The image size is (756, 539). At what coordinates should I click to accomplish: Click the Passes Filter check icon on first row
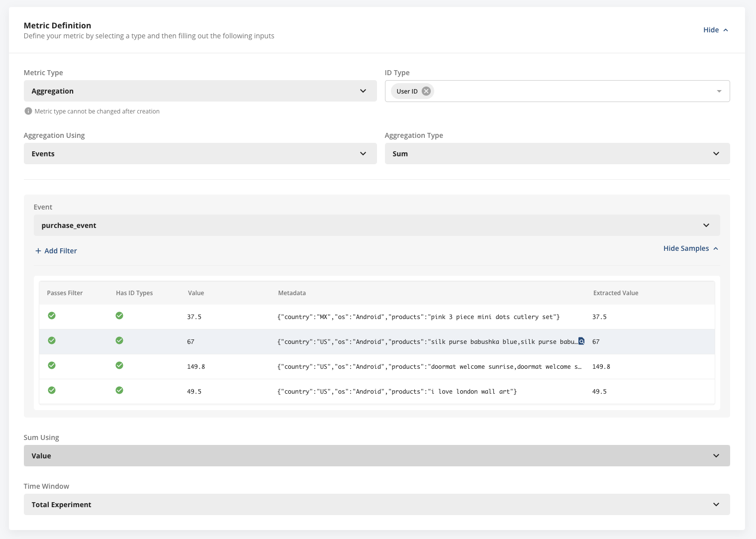52,316
